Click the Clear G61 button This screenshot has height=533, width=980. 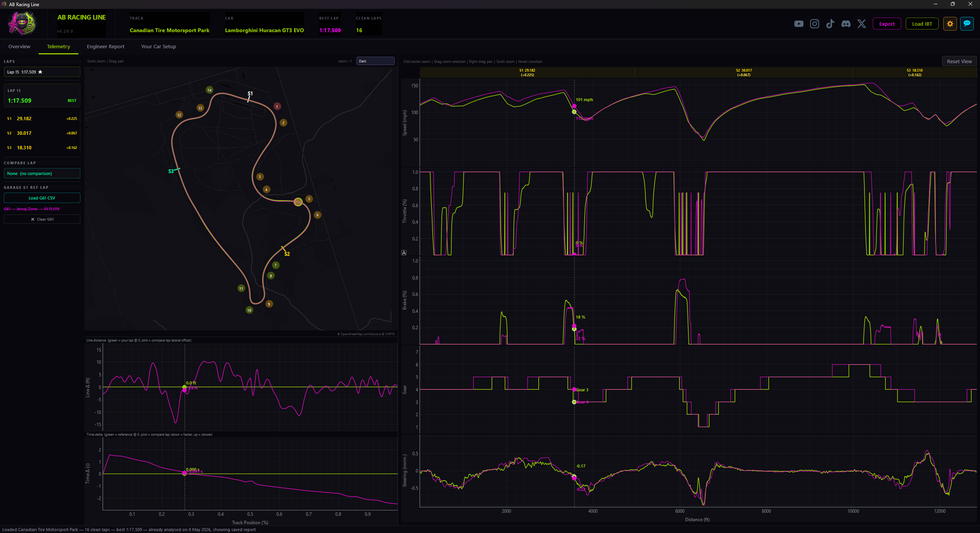[x=42, y=219]
